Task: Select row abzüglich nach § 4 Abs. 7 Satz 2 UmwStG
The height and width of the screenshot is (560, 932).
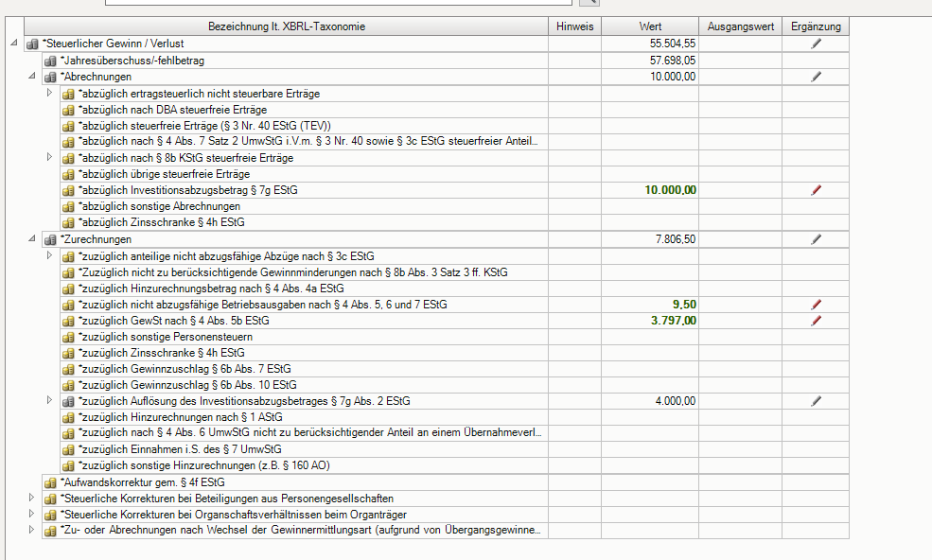Action: [x=455, y=142]
